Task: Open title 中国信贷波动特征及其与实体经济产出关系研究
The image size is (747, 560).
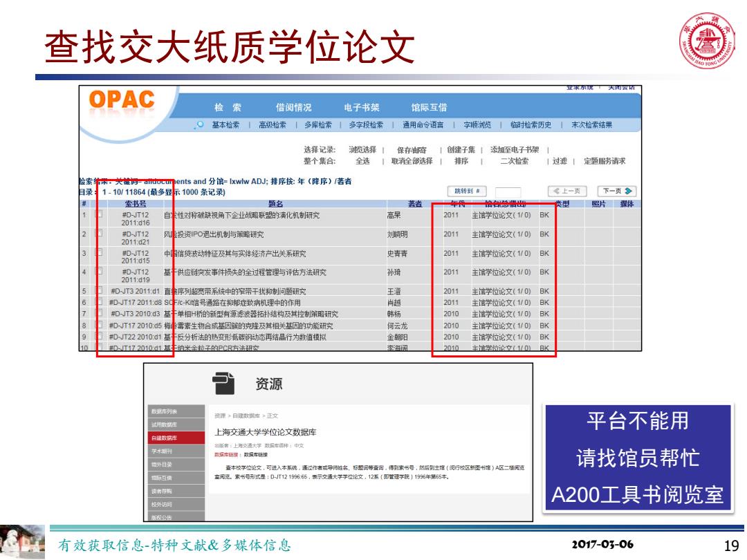Action: click(235, 254)
